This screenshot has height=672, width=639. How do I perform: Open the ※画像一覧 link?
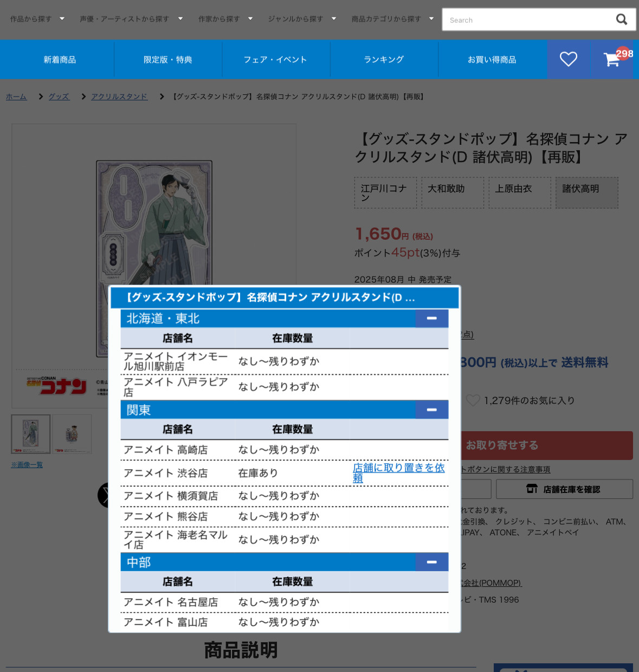pyautogui.click(x=27, y=465)
